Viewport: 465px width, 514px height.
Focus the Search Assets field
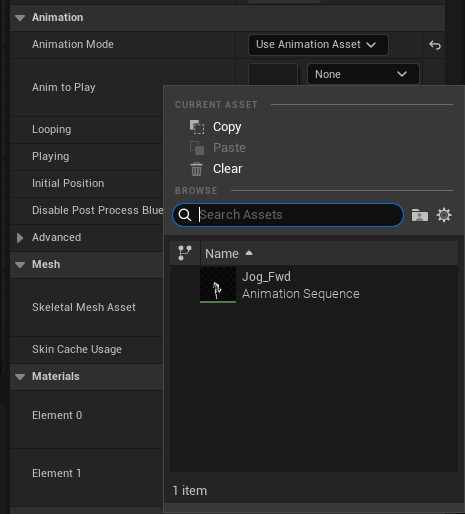point(288,215)
